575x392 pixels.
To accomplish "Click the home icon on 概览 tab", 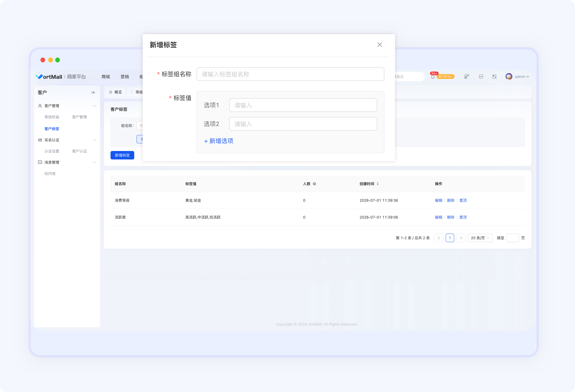I will (x=111, y=92).
